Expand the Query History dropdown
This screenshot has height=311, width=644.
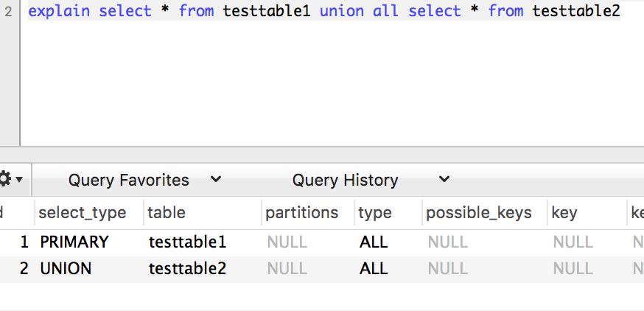point(371,180)
